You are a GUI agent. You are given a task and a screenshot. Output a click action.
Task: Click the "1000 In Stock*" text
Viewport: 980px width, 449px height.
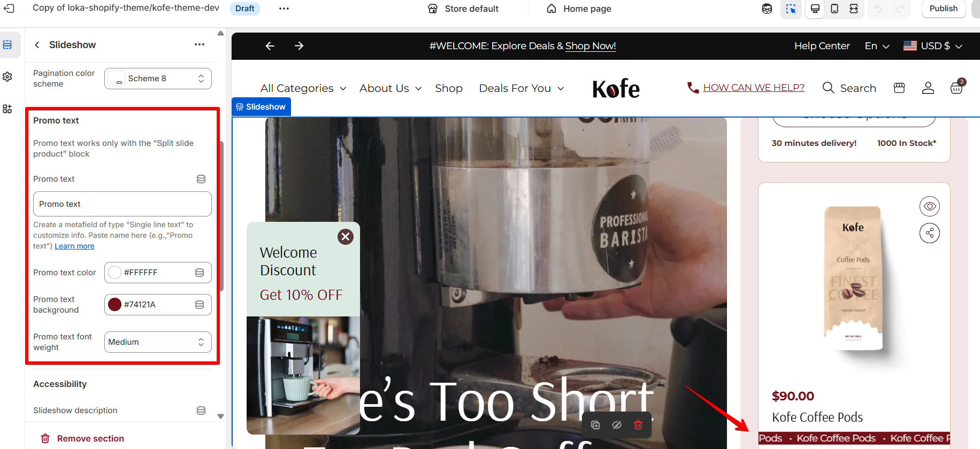[907, 143]
